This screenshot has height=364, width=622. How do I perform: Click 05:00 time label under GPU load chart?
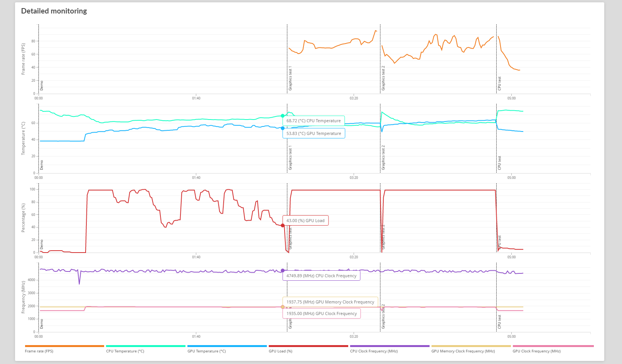tap(511, 257)
